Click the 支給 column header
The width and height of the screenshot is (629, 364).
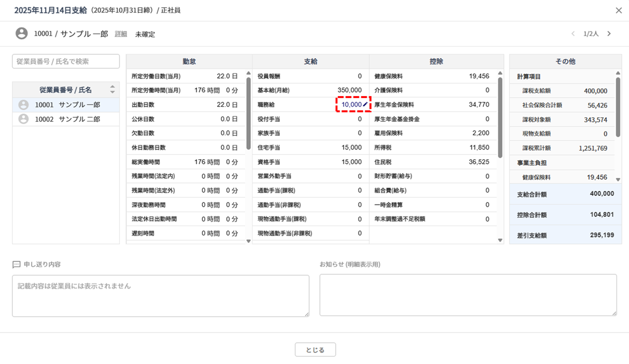pyautogui.click(x=310, y=61)
